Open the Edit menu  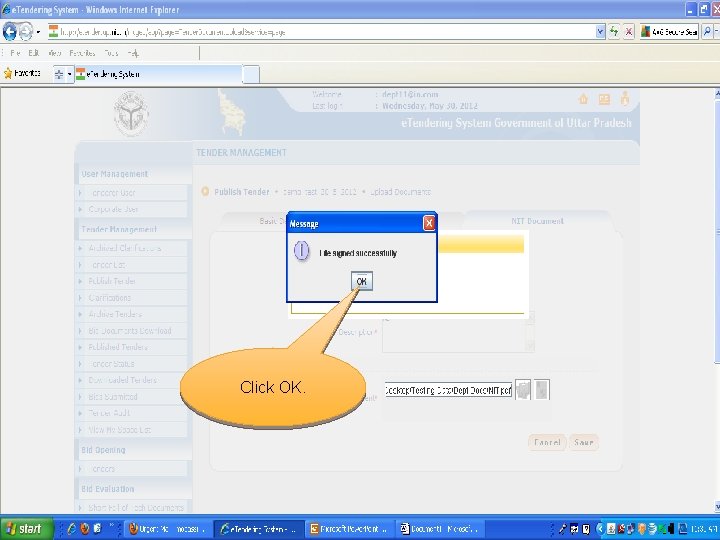click(x=34, y=53)
